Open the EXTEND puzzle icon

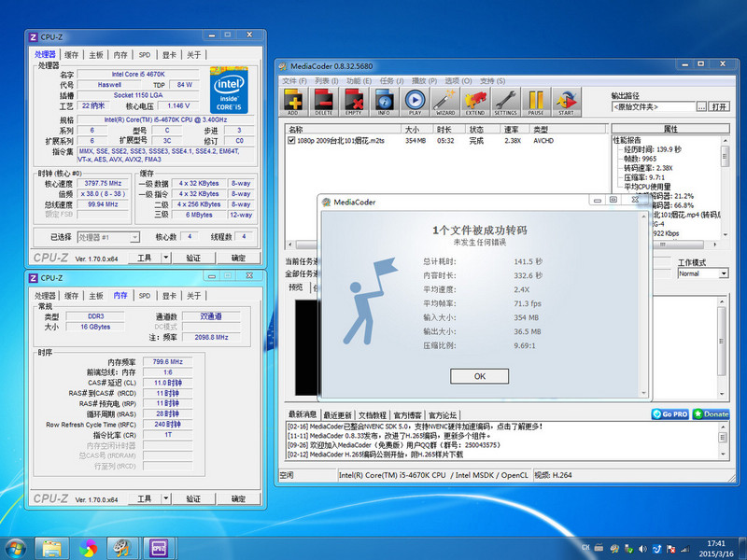pyautogui.click(x=475, y=101)
